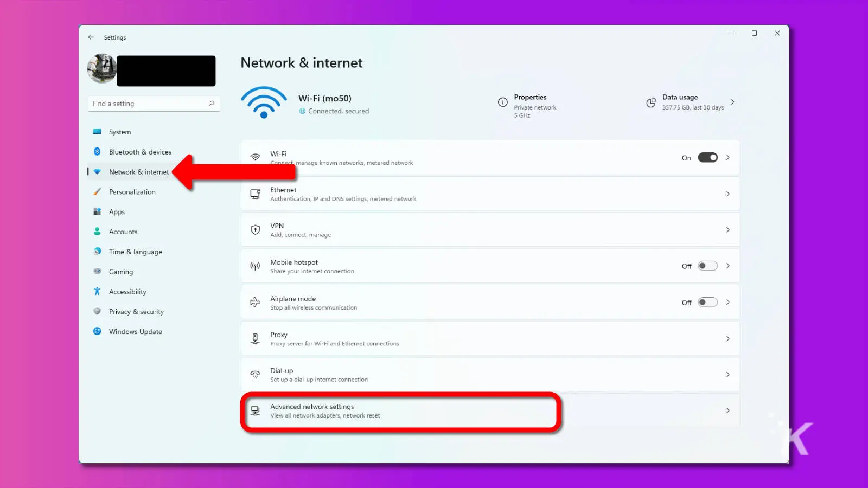Image resolution: width=868 pixels, height=488 pixels.
Task: Enable the Mobile hotspot toggle
Action: coord(707,266)
